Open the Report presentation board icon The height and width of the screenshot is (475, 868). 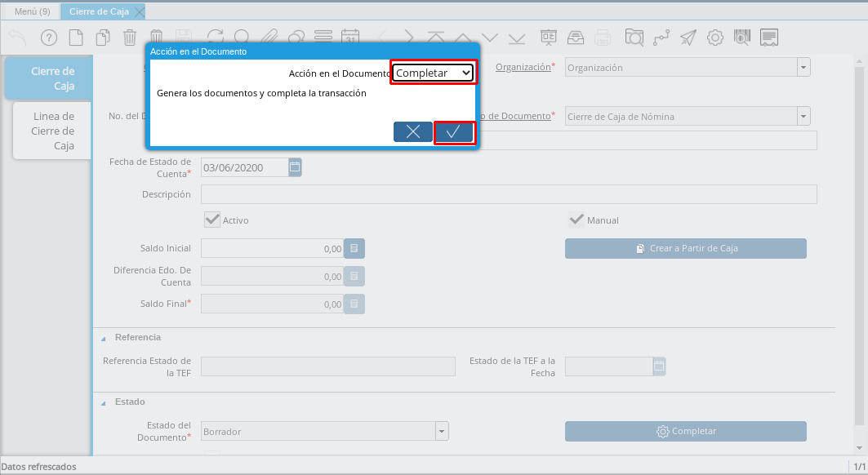549,38
